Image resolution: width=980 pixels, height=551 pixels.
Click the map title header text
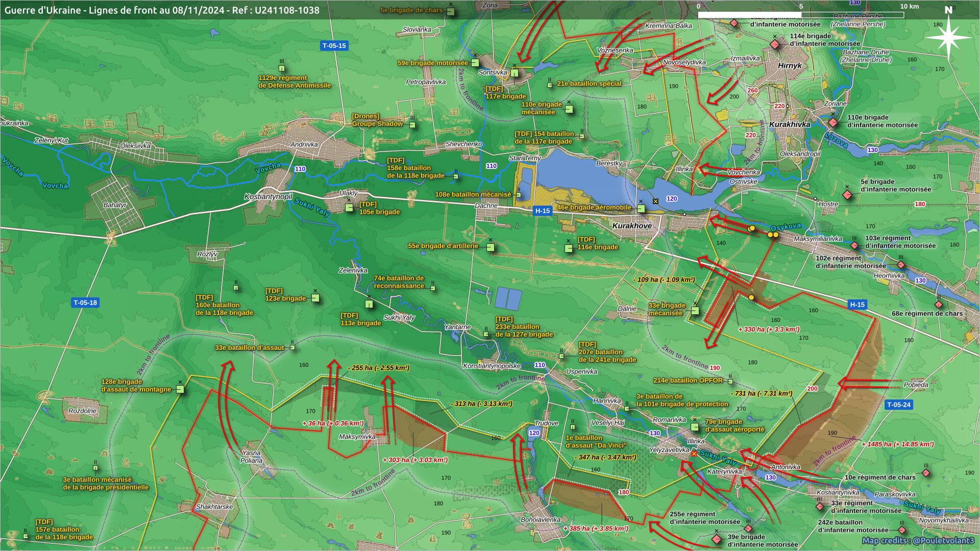pos(162,10)
